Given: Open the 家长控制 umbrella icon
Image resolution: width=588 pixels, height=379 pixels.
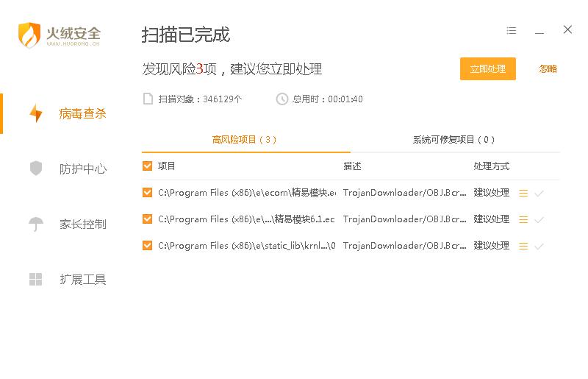Looking at the screenshot, I should click(x=36, y=224).
